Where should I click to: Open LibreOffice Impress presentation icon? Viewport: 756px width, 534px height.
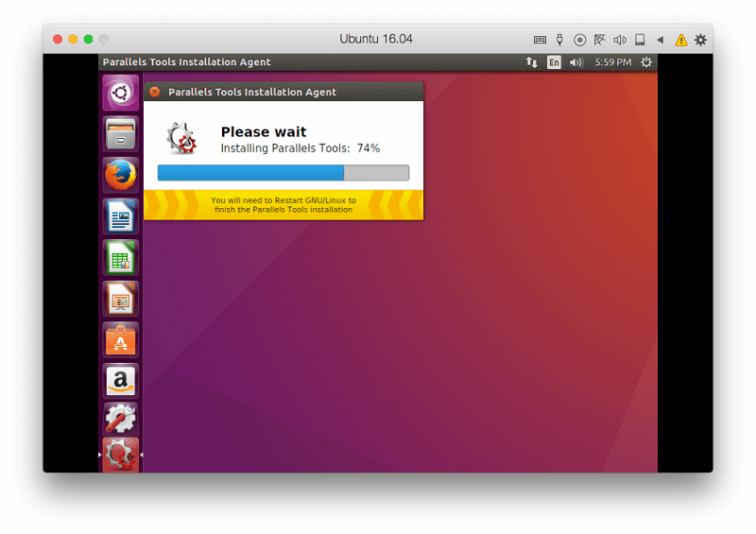pyautogui.click(x=121, y=299)
